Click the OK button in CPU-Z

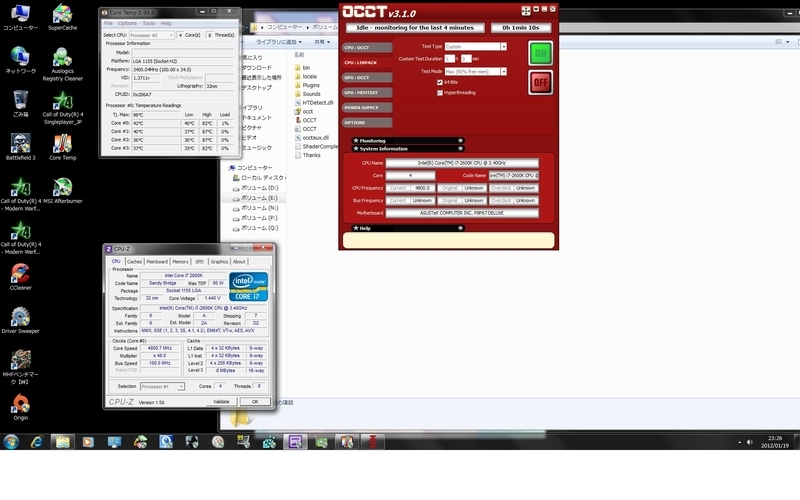click(255, 402)
